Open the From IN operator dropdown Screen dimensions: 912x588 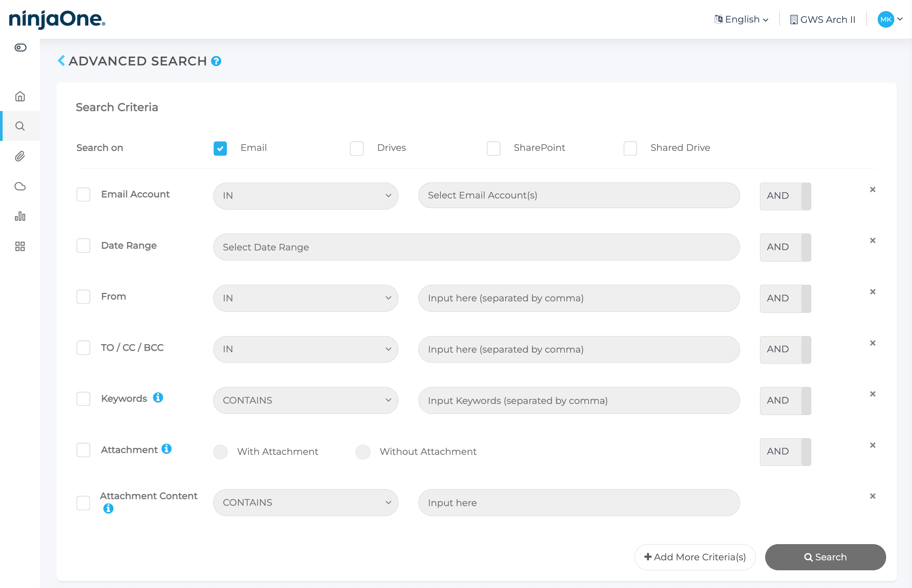pyautogui.click(x=306, y=298)
